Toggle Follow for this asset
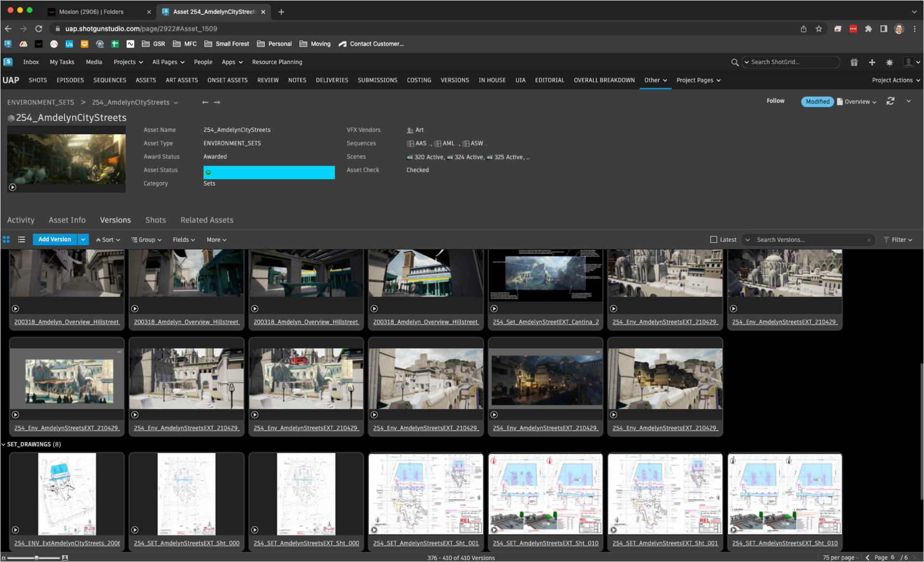 click(x=775, y=101)
